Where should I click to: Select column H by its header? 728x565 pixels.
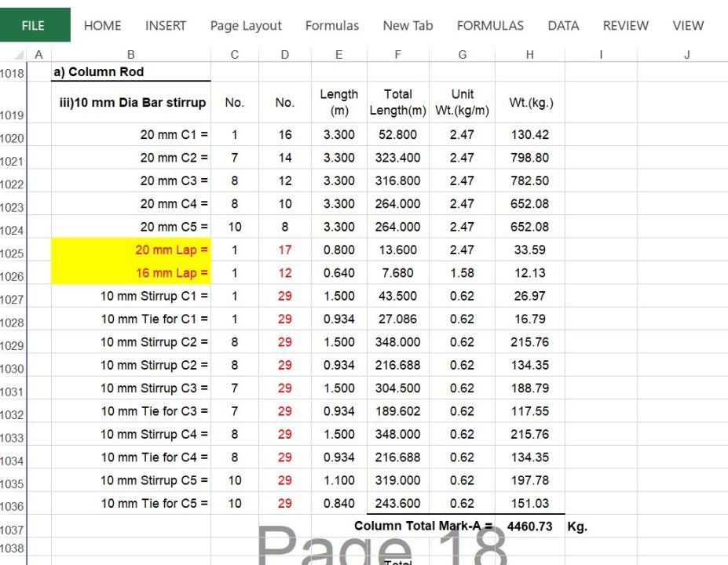(530, 54)
